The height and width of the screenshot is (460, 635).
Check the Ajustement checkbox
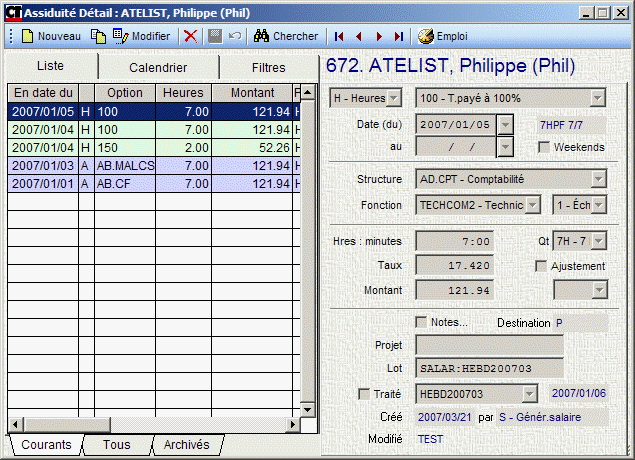[541, 266]
